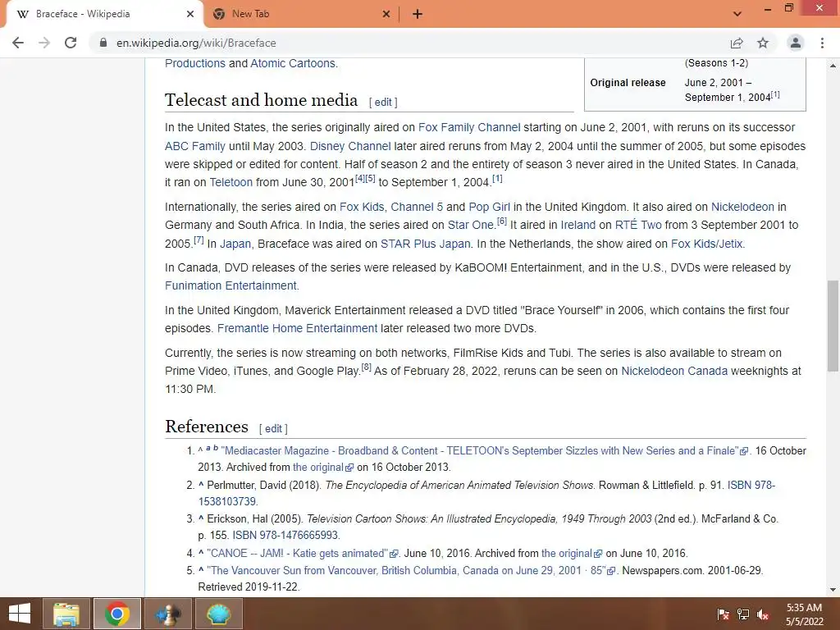This screenshot has height=630, width=840.
Task: Open the tab search chevron
Action: tap(737, 14)
